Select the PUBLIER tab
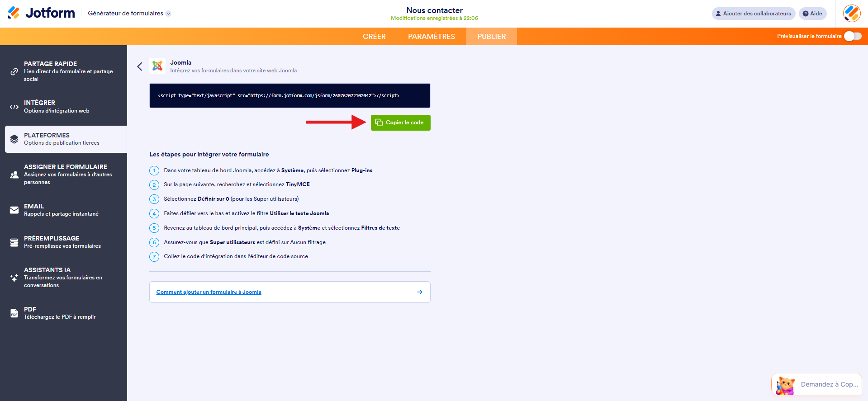Viewport: 868px width, 401px height. tap(492, 36)
